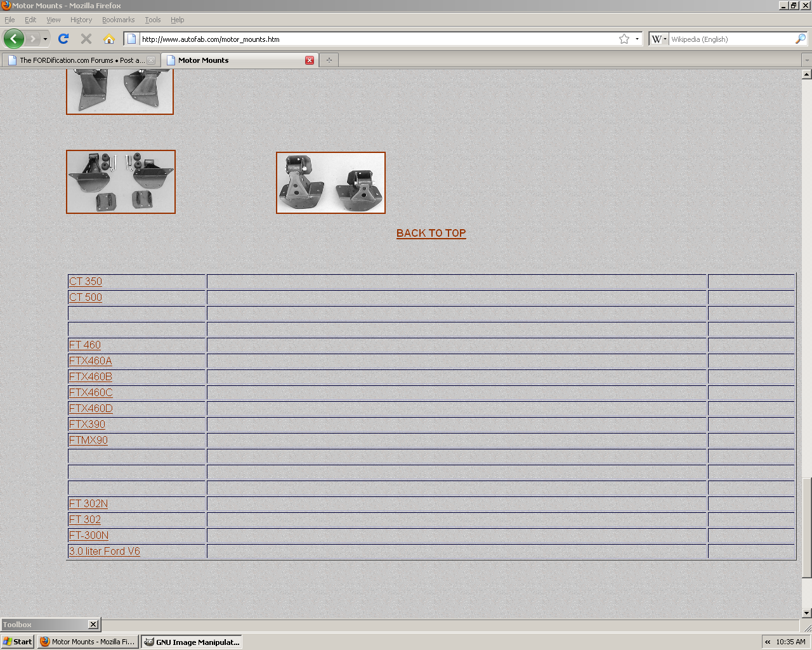The image size is (812, 650).
Task: Open the FT 302N link
Action: pos(88,504)
